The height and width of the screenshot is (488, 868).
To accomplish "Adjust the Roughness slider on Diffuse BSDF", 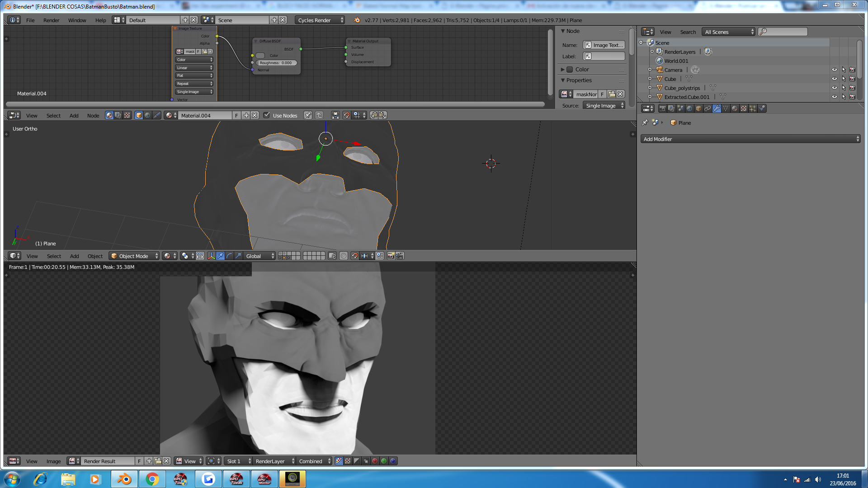I will [276, 63].
